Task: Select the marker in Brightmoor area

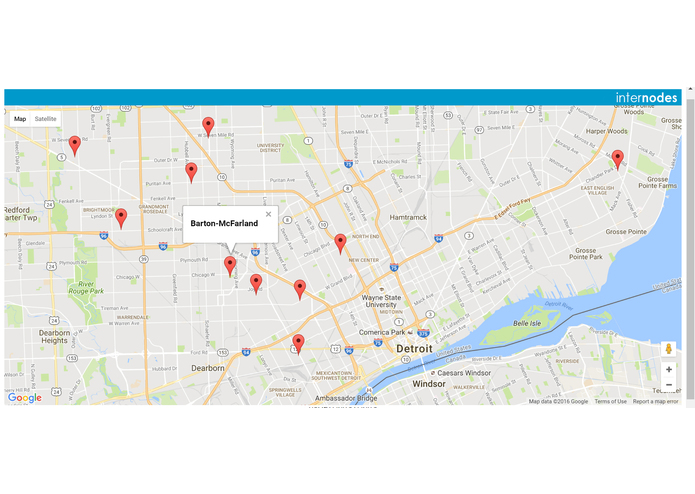Action: coord(121,218)
